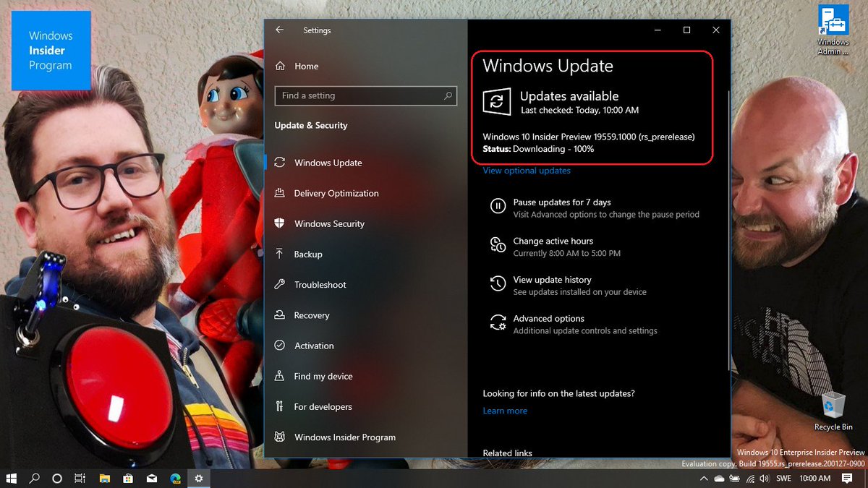Click the Find my device person icon

(279, 376)
